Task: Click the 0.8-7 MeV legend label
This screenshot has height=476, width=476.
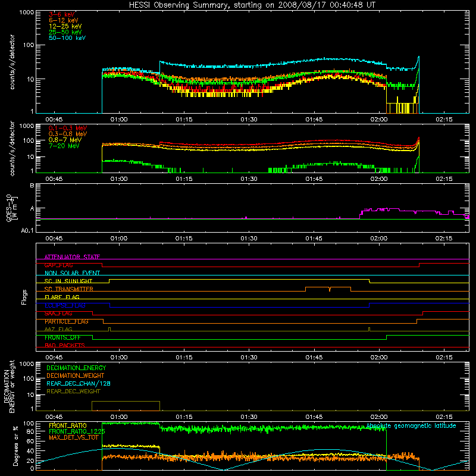Action: [65, 140]
